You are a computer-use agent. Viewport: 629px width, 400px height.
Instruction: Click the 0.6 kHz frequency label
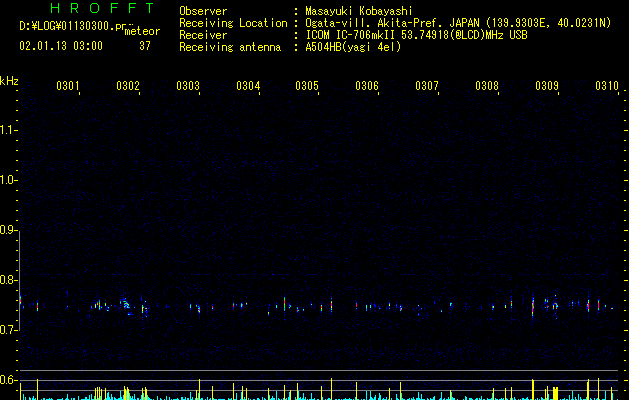click(x=8, y=380)
